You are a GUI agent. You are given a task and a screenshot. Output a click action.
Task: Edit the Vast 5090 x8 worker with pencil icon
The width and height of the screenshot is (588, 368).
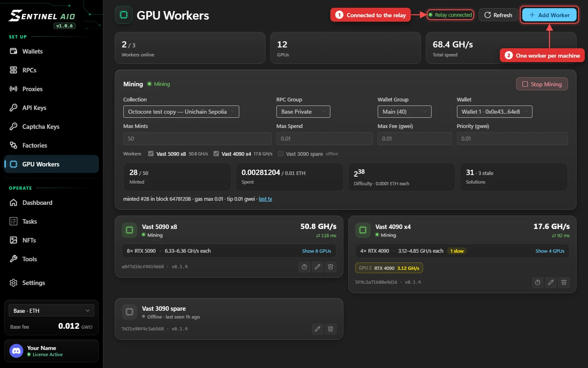(317, 267)
